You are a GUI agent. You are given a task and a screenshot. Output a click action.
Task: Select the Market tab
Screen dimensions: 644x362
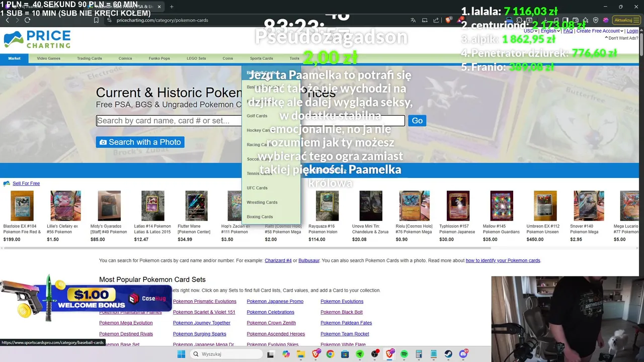pyautogui.click(x=14, y=58)
